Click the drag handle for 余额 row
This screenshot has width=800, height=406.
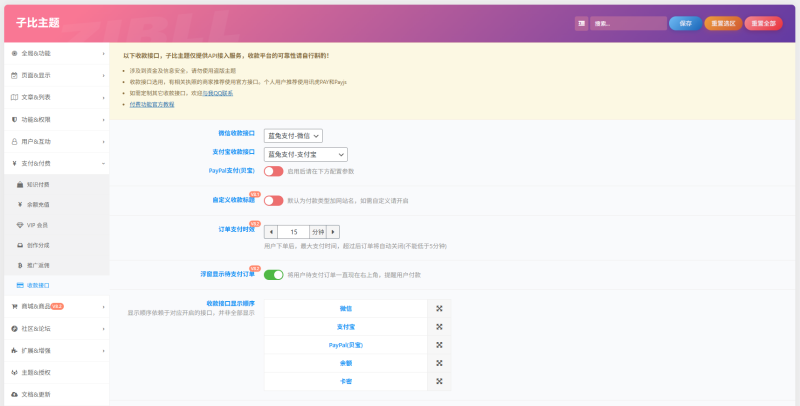pos(439,363)
